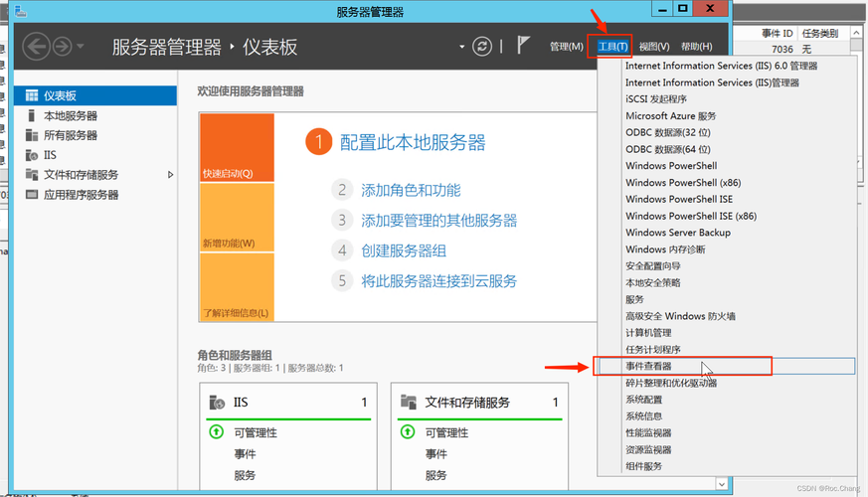
Task: Select 事件查看器 from the tools menu
Action: click(648, 367)
